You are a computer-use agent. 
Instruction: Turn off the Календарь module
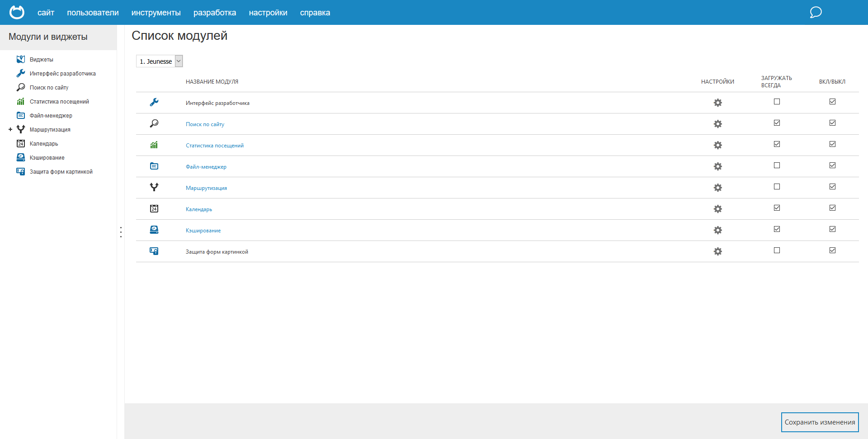832,208
